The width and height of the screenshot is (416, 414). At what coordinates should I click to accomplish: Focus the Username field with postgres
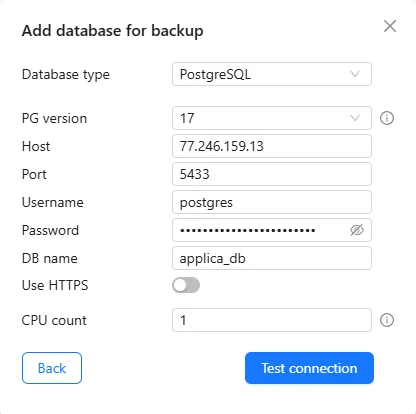(272, 202)
